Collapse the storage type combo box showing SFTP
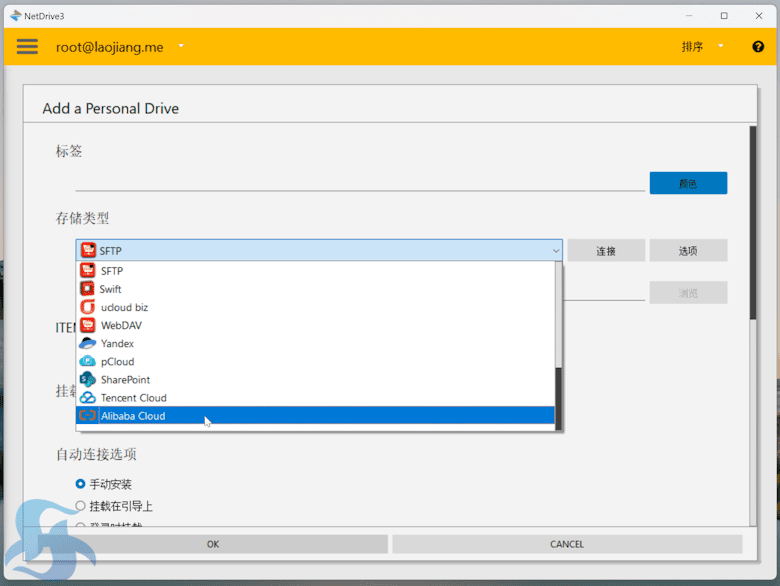The width and height of the screenshot is (780, 586). 319,250
